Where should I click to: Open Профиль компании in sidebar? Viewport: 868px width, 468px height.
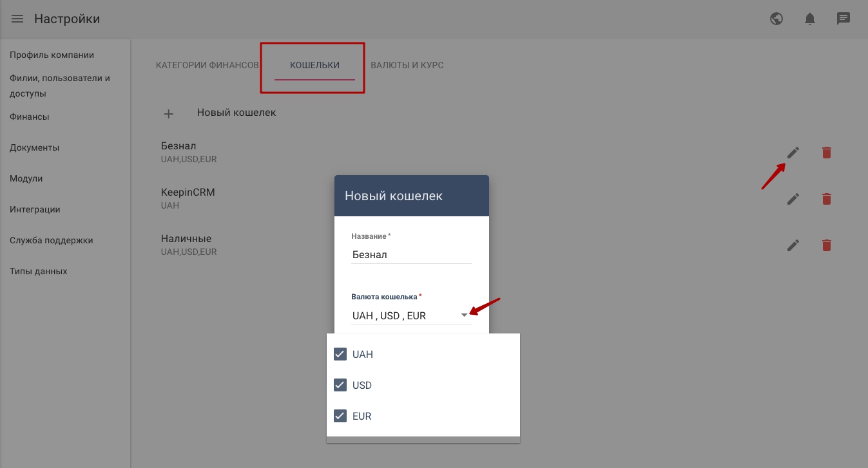[x=52, y=55]
